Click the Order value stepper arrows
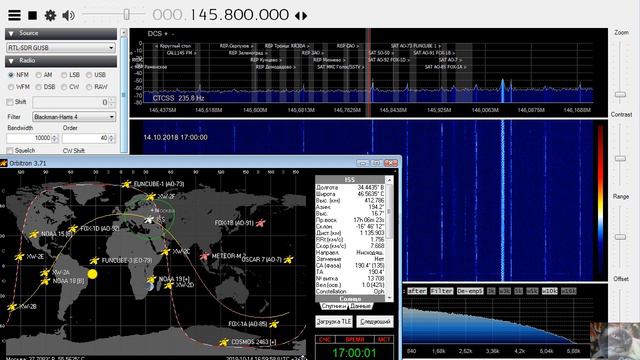 coord(111,138)
